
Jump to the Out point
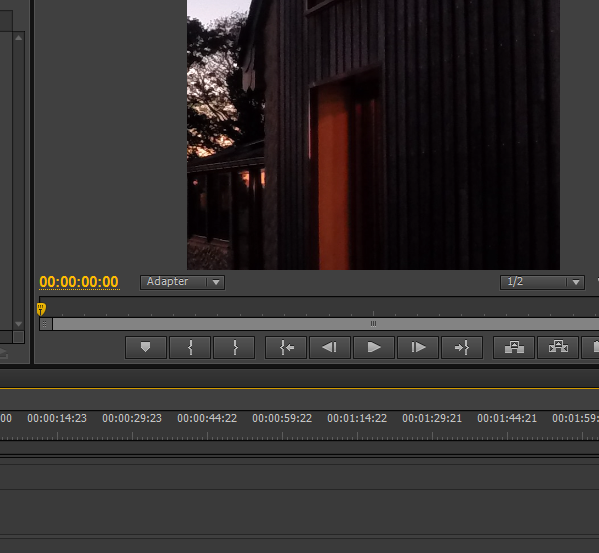(462, 347)
